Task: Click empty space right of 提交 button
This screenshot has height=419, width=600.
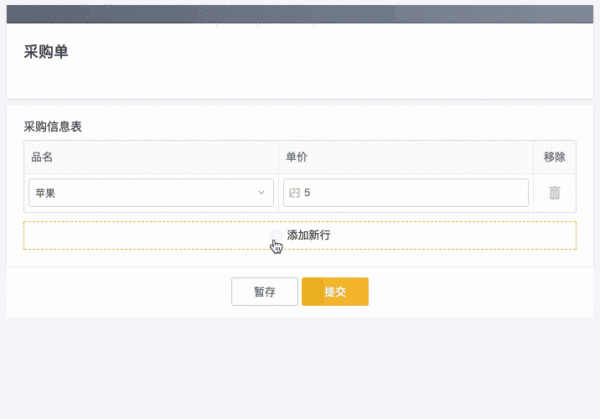Action: (x=478, y=292)
